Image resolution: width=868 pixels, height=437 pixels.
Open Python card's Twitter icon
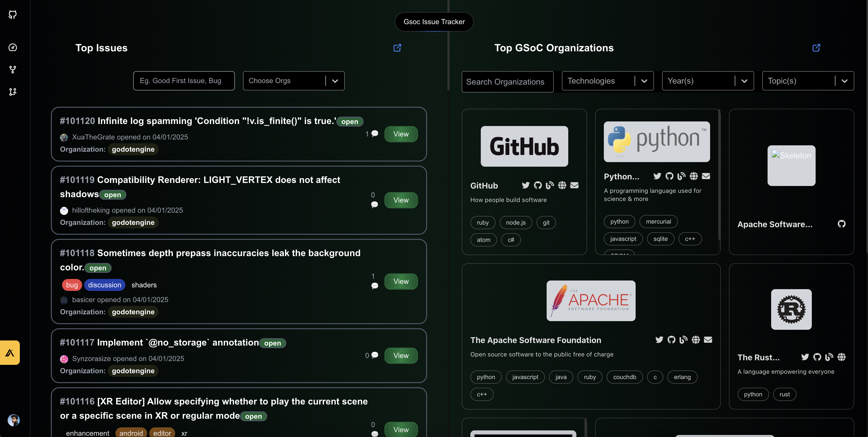pyautogui.click(x=657, y=176)
